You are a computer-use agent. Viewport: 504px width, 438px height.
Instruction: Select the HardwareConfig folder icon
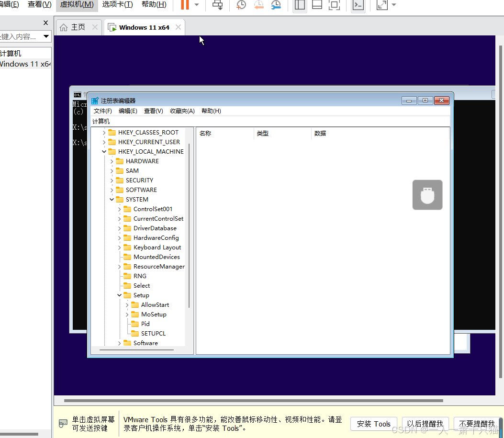click(127, 238)
